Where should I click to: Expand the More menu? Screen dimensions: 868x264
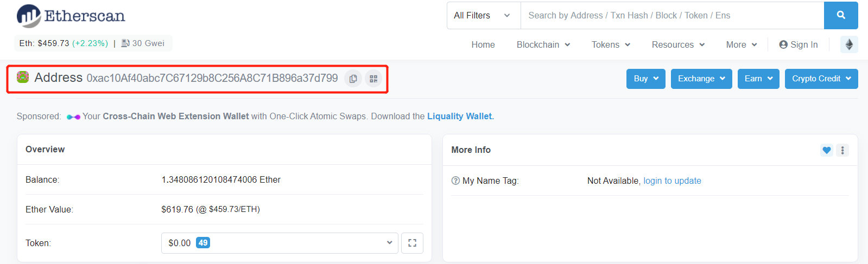[x=742, y=44]
